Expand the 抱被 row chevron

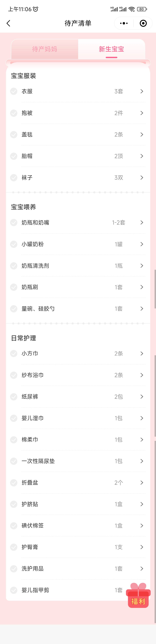pos(142,113)
